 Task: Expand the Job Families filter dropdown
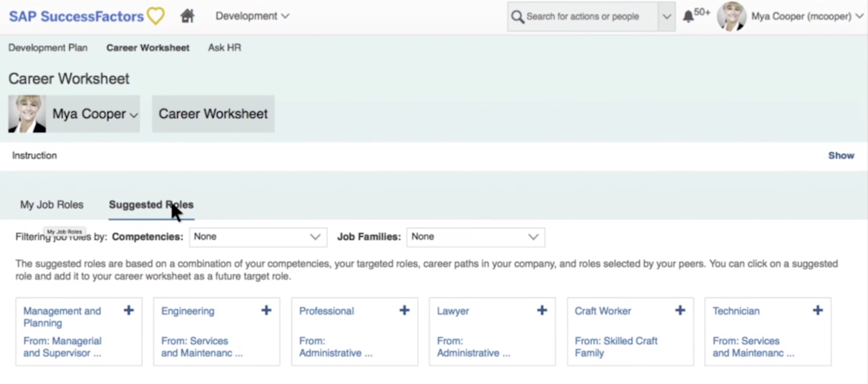point(475,237)
